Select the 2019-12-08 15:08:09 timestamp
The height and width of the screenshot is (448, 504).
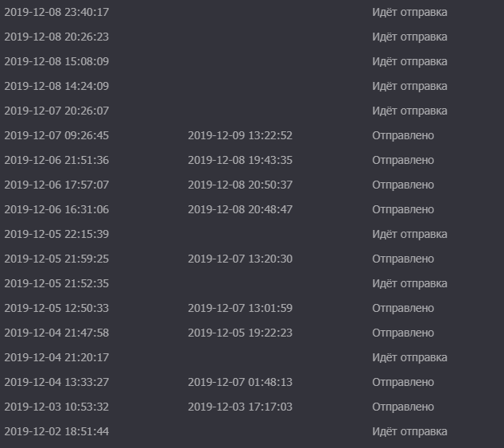tap(56, 61)
